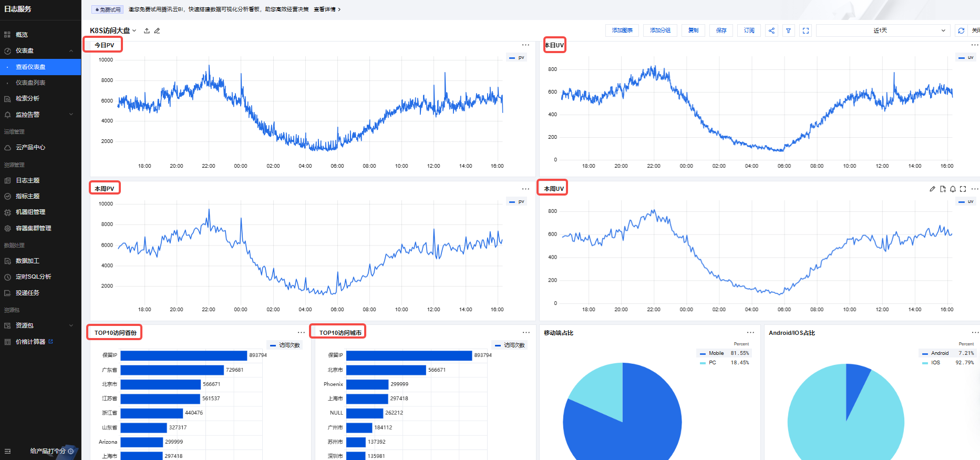Open the 近1天 time range dropdown
Image resolution: width=980 pixels, height=460 pixels.
[883, 30]
